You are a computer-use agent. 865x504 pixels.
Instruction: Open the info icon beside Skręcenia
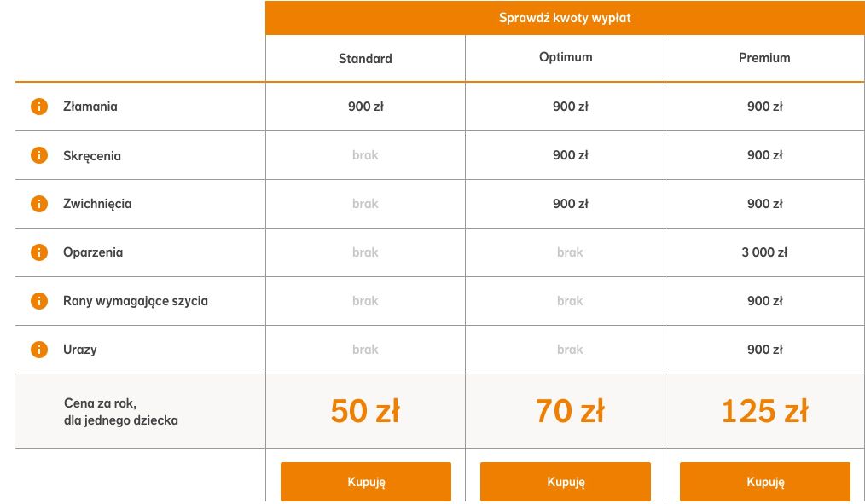click(39, 155)
